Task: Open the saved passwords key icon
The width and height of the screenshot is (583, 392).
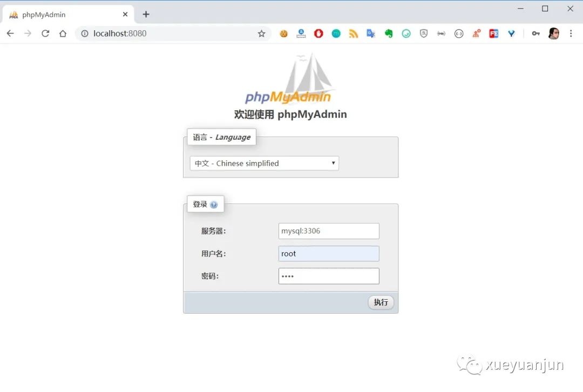Action: [535, 33]
